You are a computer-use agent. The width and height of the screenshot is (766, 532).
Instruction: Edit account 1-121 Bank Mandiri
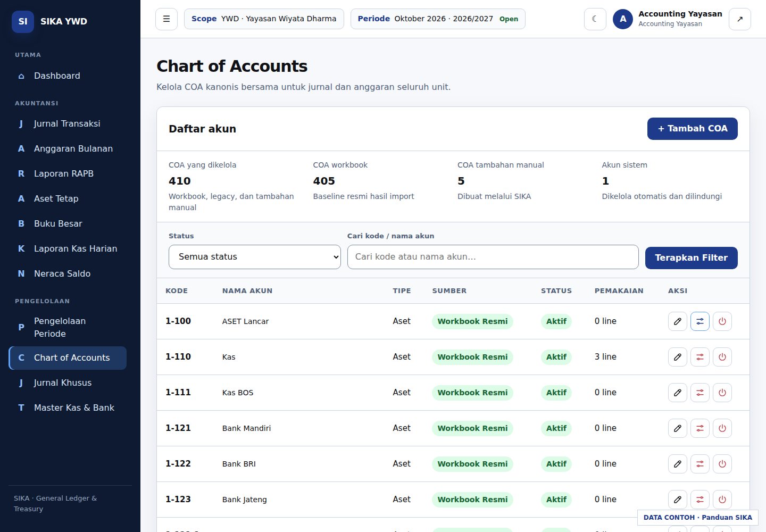pyautogui.click(x=678, y=428)
